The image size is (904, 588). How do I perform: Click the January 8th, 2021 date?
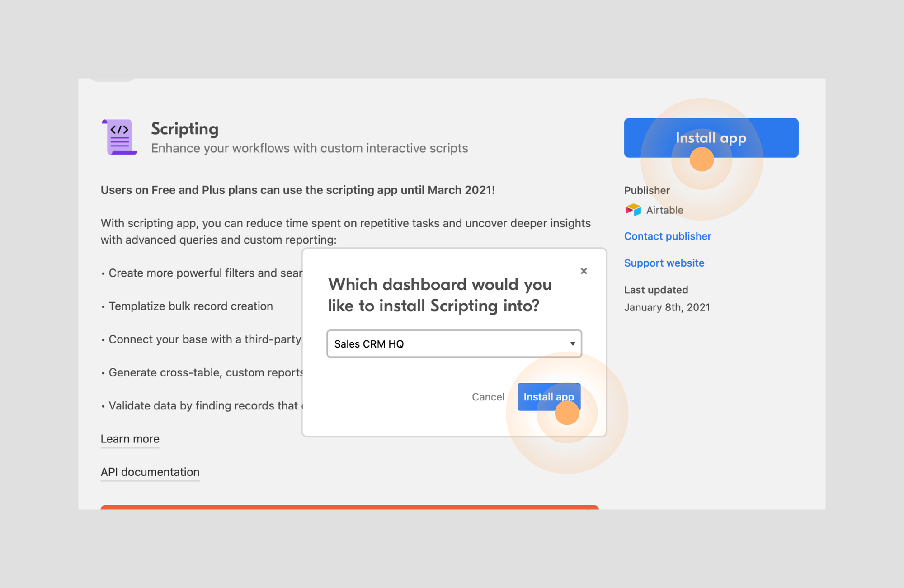point(667,307)
